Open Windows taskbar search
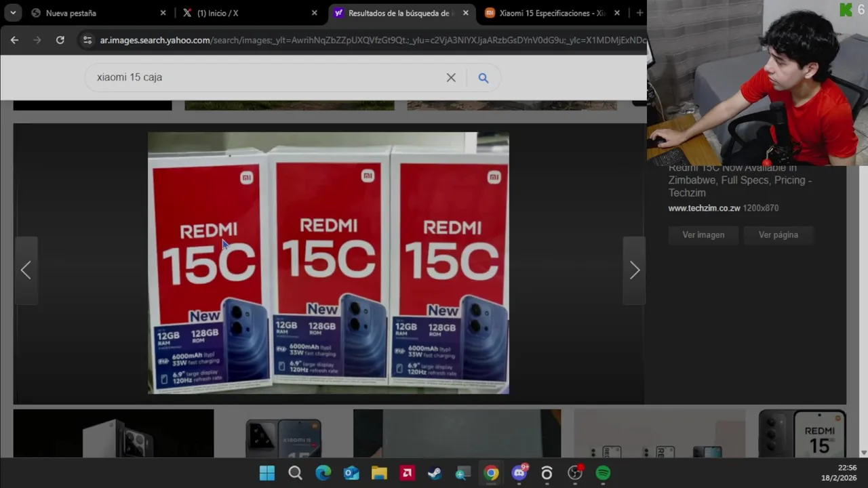 (x=295, y=473)
